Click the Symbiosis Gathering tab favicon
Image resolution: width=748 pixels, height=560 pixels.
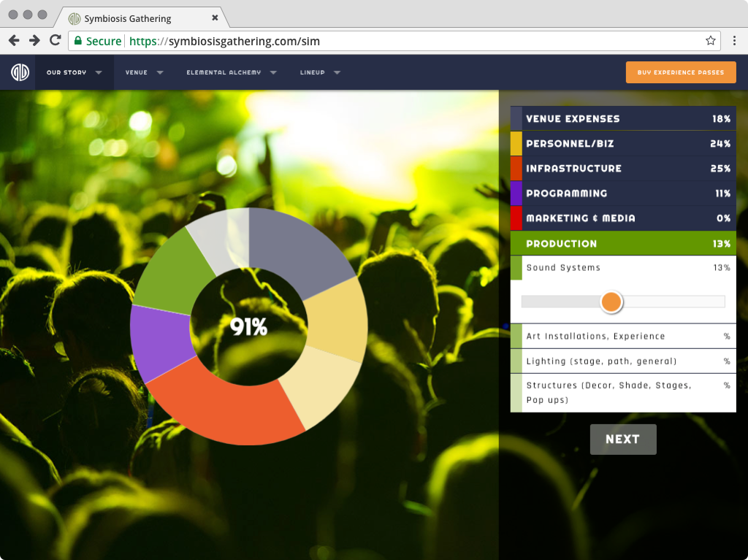(x=75, y=18)
